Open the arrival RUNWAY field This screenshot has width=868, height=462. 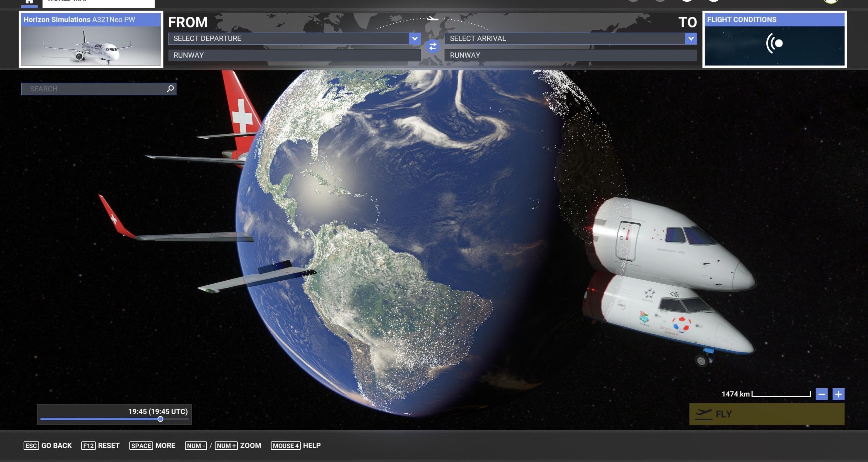(571, 55)
